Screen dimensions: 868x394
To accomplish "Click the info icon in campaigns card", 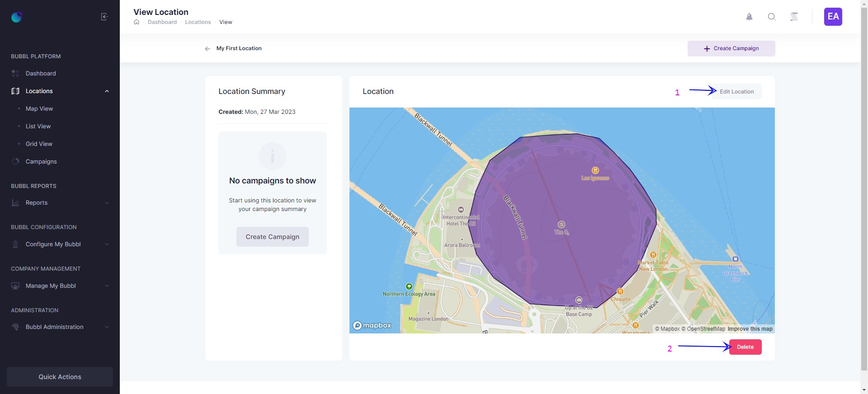I will (x=273, y=156).
